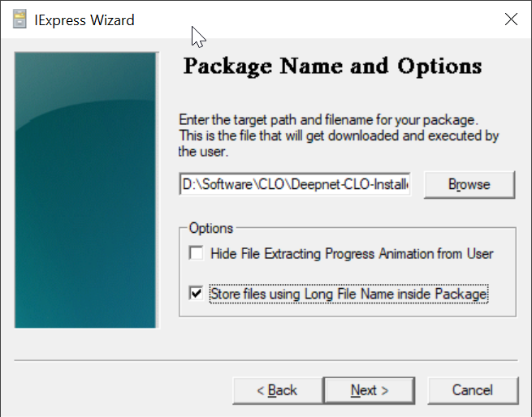Click the teal decorative side banner
Image resolution: width=532 pixels, height=417 pixels.
click(85, 191)
